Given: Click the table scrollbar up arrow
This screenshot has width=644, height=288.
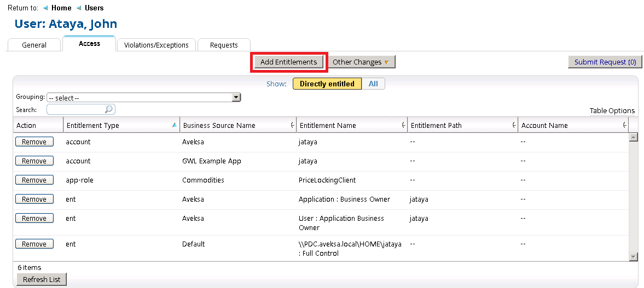Looking at the screenshot, I should pos(634,137).
